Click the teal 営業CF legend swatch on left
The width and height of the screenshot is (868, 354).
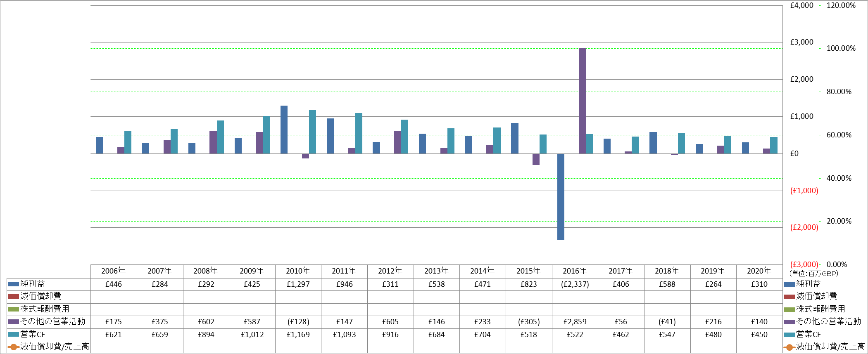point(14,334)
